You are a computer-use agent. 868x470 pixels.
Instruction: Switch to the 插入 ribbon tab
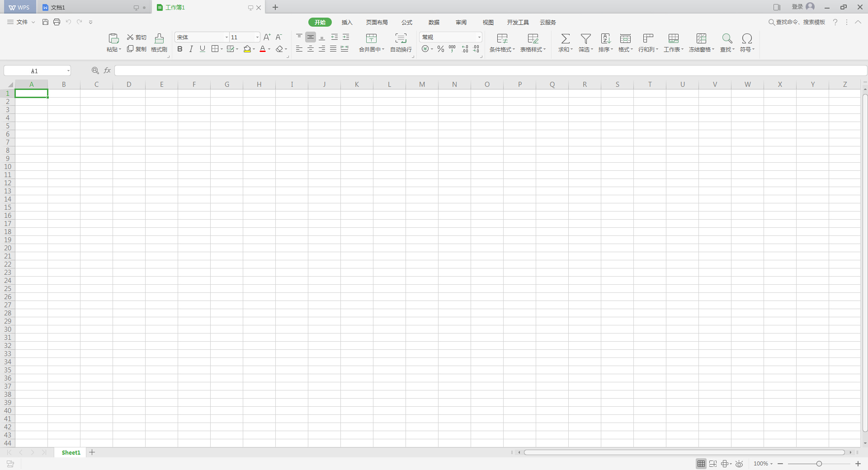click(x=346, y=22)
